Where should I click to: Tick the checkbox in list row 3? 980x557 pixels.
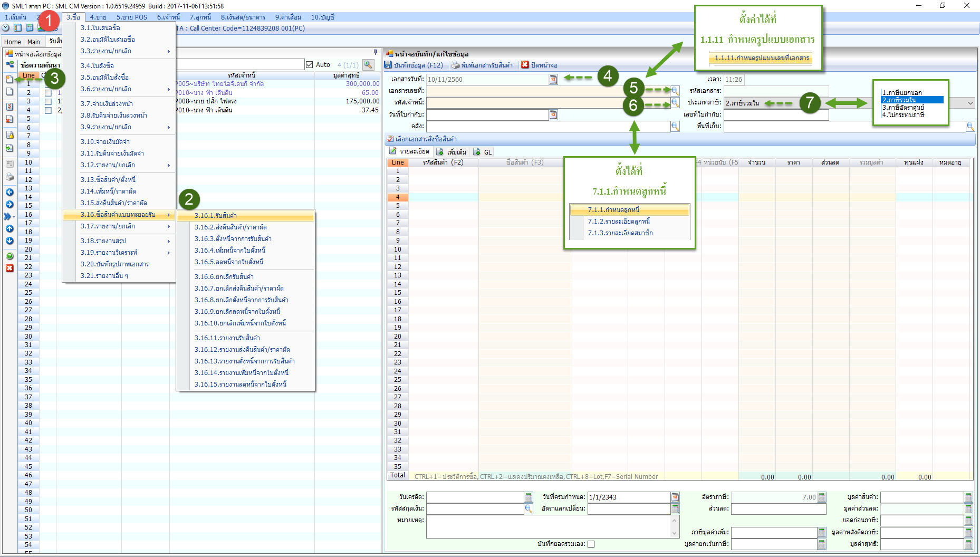[48, 101]
